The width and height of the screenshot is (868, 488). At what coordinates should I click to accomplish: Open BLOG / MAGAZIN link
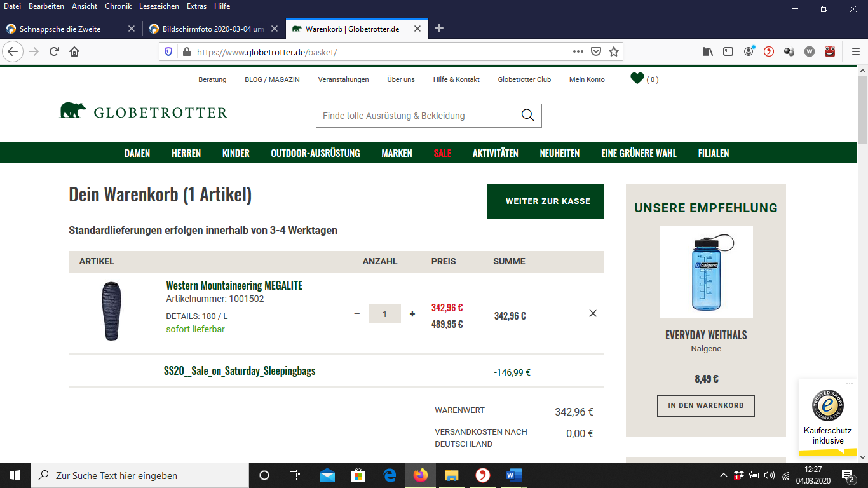272,79
